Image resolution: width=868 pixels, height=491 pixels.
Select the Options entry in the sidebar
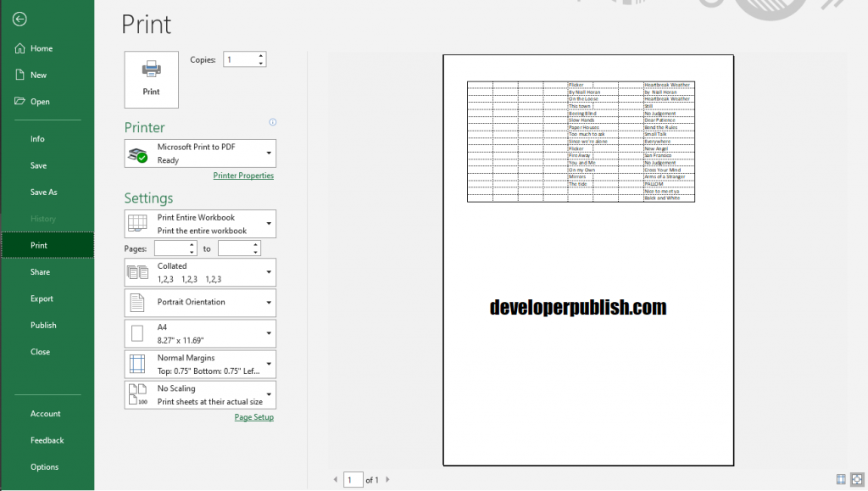click(x=45, y=466)
